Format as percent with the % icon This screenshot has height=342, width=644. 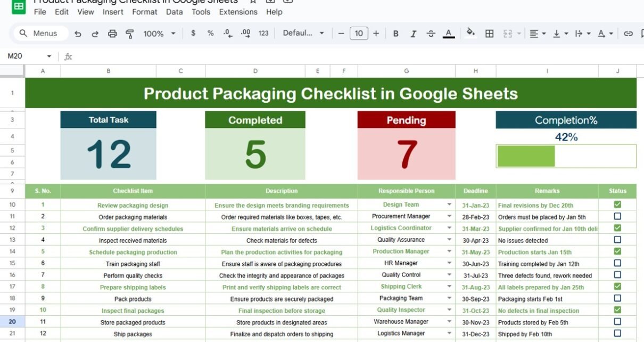pyautogui.click(x=210, y=33)
